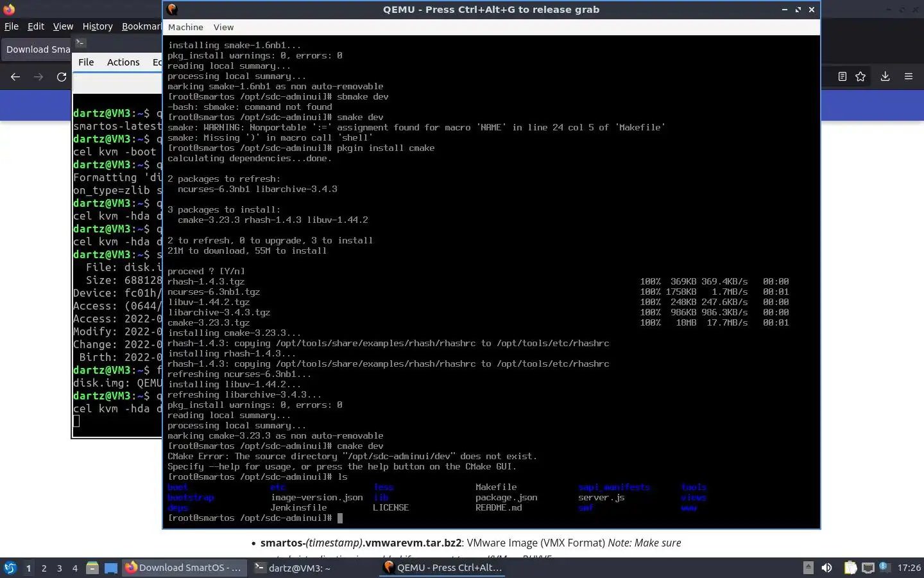This screenshot has height=578, width=924.
Task: Click the show desktop panel icon
Action: tap(111, 568)
